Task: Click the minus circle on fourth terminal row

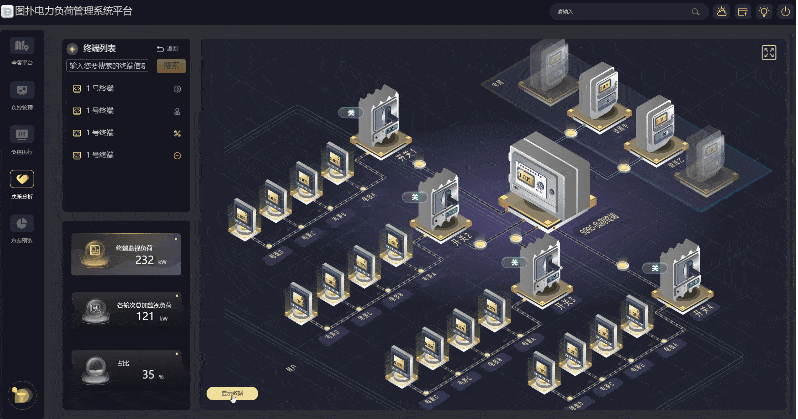Action: point(177,156)
